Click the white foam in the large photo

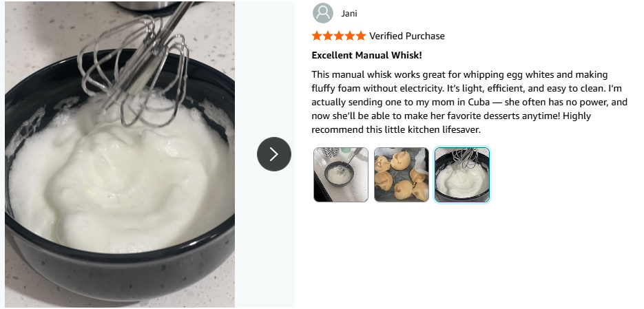point(119,180)
